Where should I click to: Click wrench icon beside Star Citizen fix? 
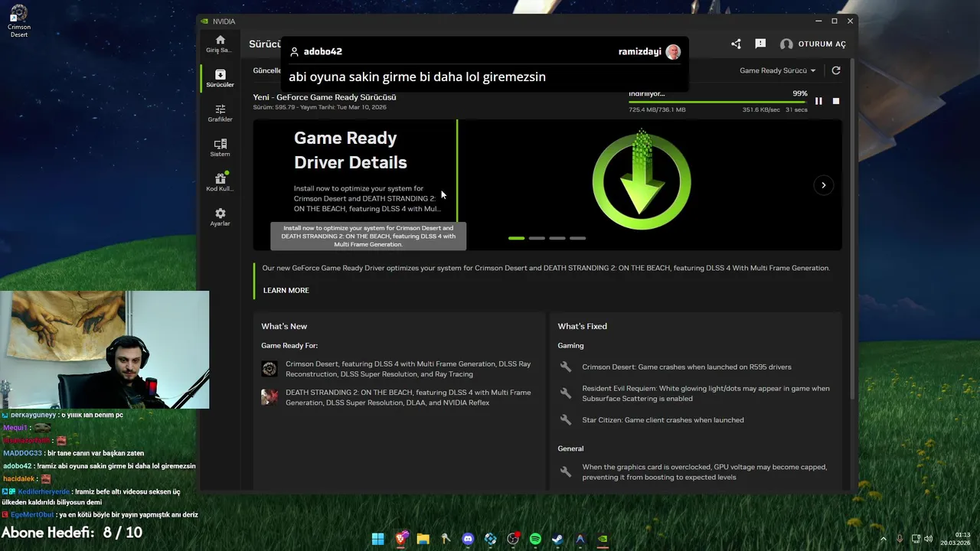click(566, 420)
